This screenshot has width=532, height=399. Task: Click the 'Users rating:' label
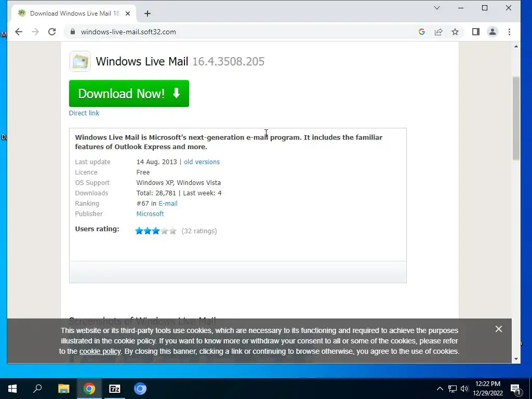coord(97,229)
